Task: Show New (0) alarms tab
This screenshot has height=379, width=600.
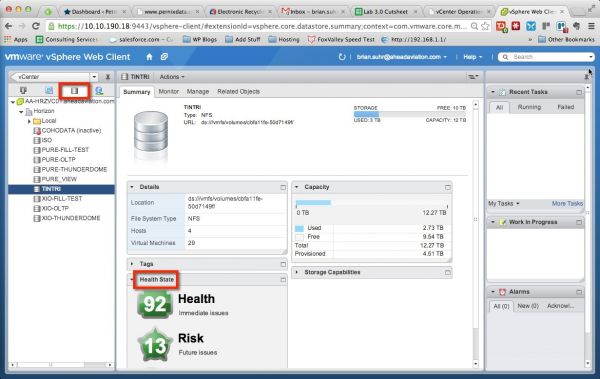Action: 528,306
